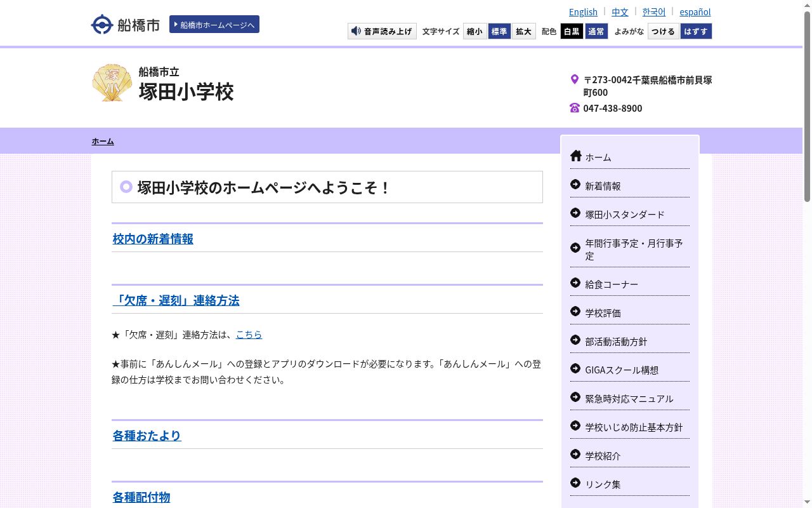Turn furigana off with はずす

coord(696,31)
